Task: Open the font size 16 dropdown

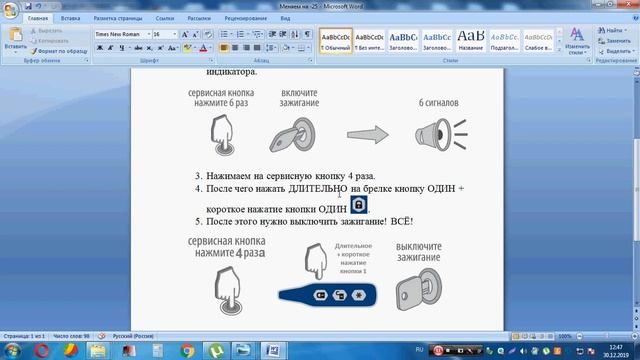Action: [x=175, y=34]
